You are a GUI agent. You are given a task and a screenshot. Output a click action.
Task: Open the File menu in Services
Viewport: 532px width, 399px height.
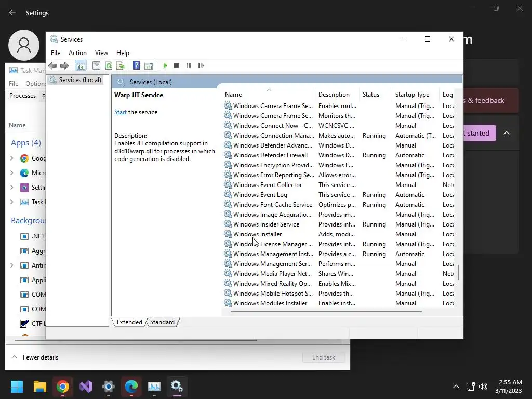[x=56, y=53]
